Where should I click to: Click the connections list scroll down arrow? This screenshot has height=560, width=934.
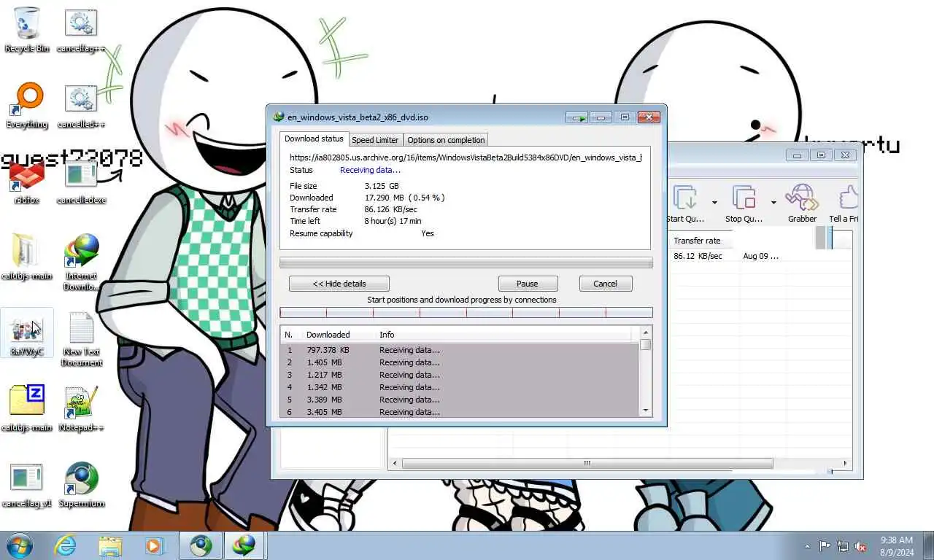click(x=646, y=411)
